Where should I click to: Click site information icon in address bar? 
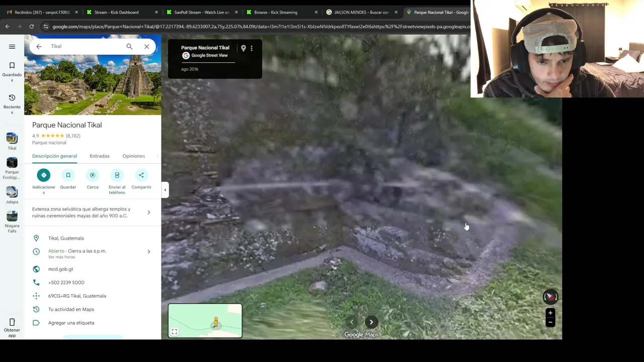pyautogui.click(x=46, y=27)
